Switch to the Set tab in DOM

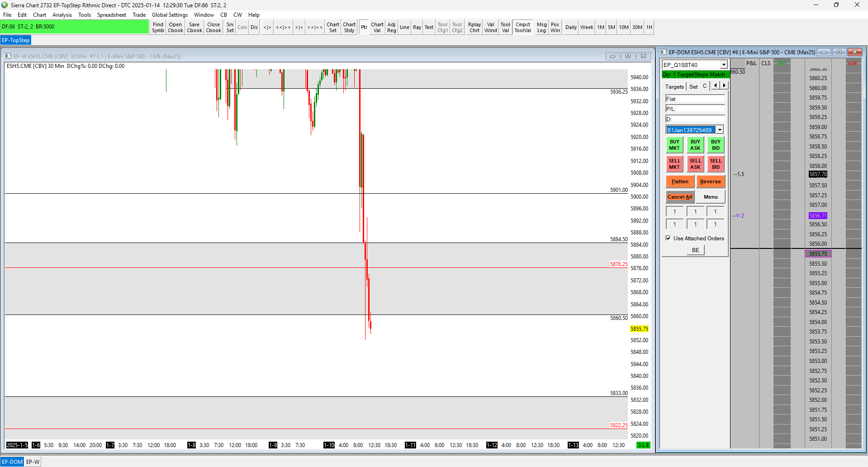point(693,86)
